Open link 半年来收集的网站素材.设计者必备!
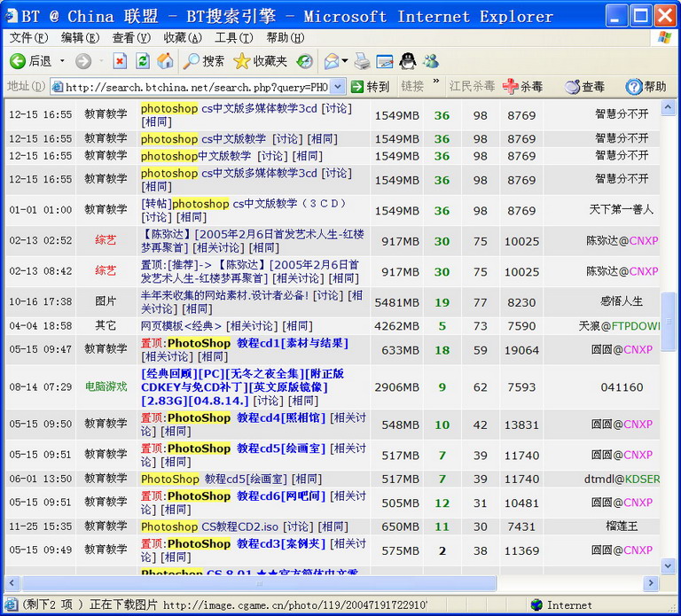 [x=224, y=296]
